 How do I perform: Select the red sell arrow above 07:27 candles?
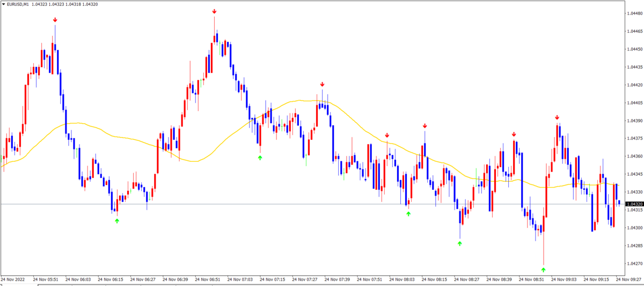pyautogui.click(x=323, y=84)
